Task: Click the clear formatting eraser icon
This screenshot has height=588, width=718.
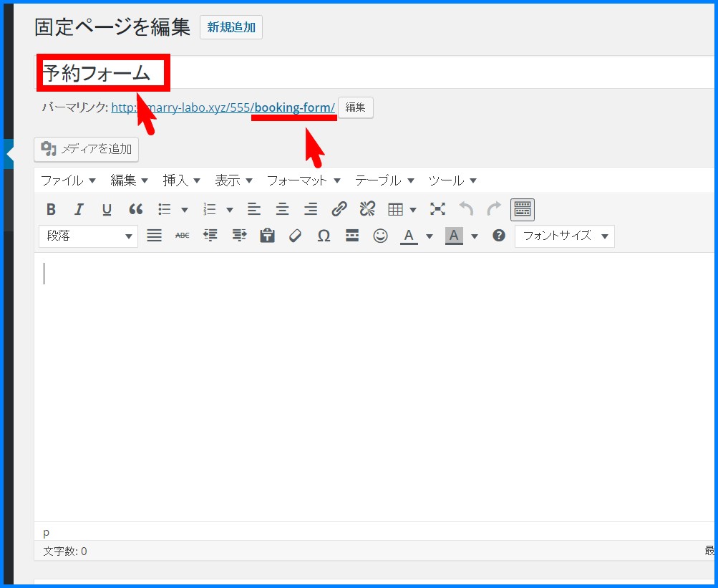Action: pos(295,236)
